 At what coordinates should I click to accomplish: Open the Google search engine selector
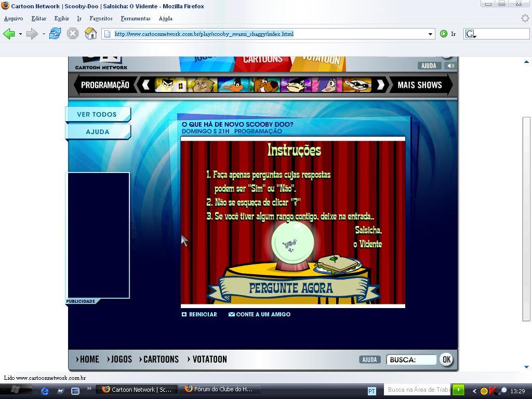click(471, 34)
